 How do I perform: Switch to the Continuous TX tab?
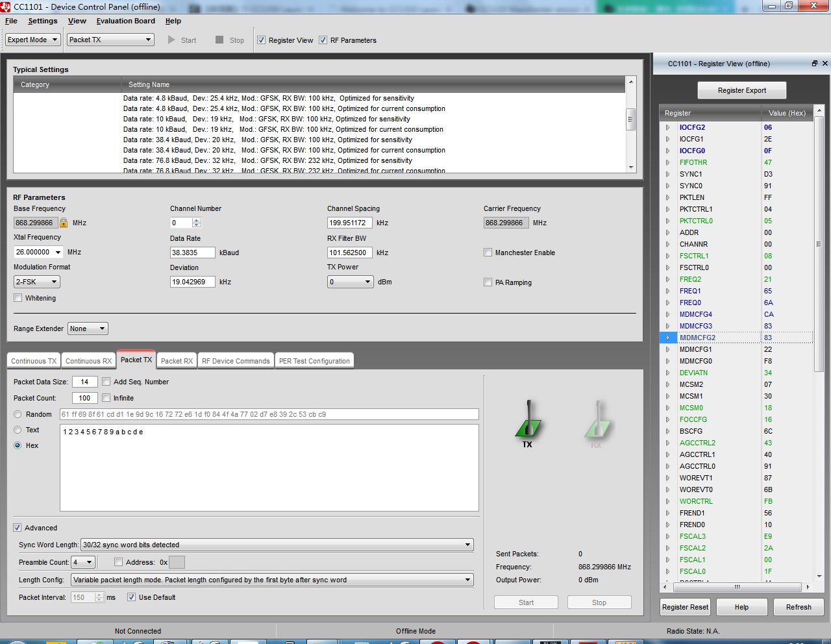coord(34,361)
